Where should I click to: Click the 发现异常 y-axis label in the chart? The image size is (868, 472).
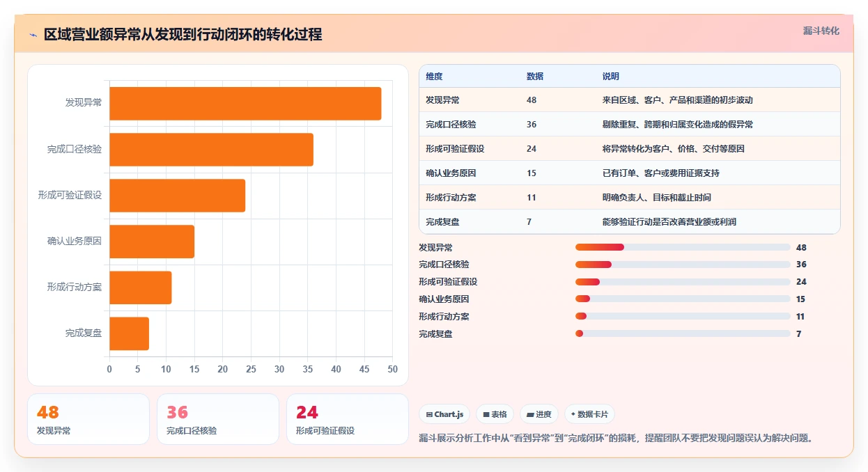pyautogui.click(x=84, y=103)
